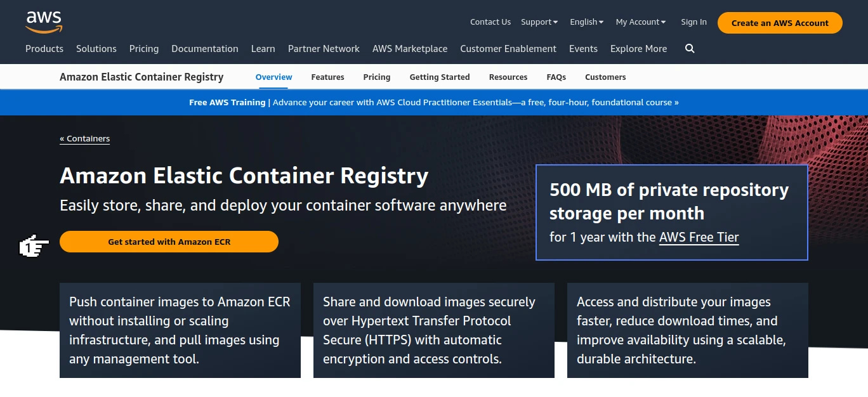Open the Partner Network menu
The width and height of the screenshot is (868, 397).
pos(324,49)
